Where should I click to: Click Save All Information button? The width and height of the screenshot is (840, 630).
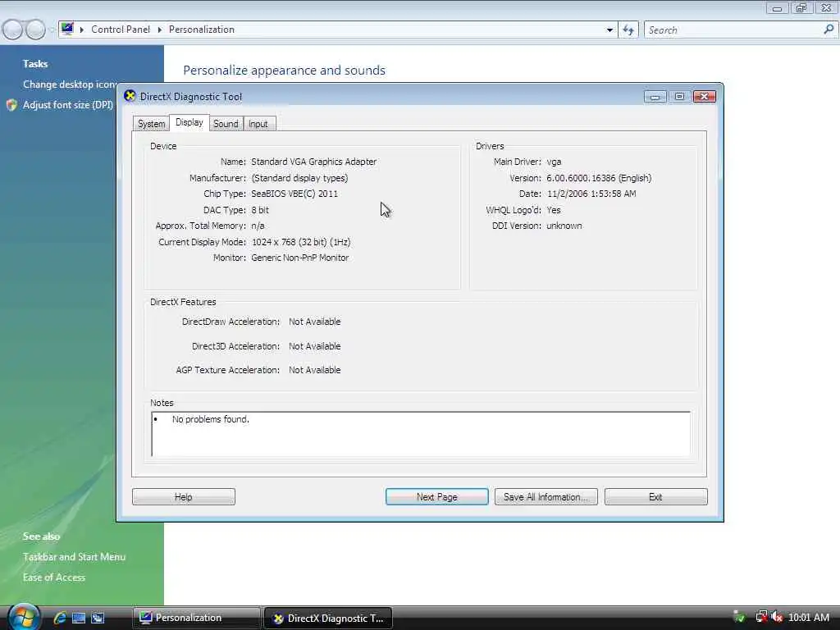pos(546,496)
